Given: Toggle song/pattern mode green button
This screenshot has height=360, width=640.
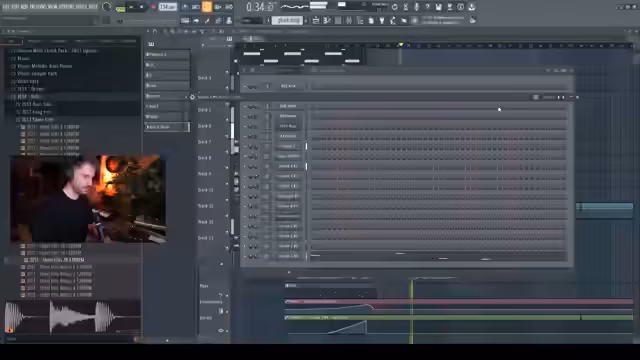Looking at the screenshot, I should (x=121, y=8).
